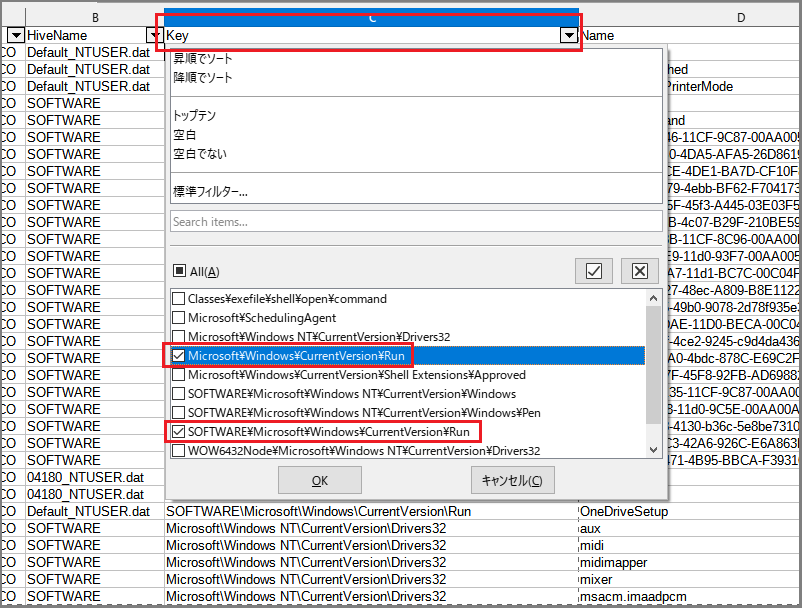
Task: Select the 空白でない filter option
Action: tap(200, 154)
